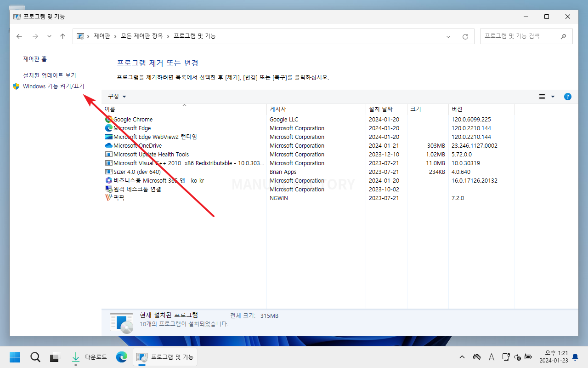Click the view layout icon
The height and width of the screenshot is (368, 588).
click(542, 97)
